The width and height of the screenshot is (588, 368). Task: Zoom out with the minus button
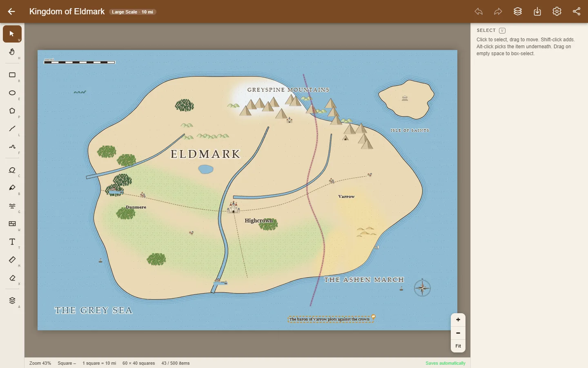[x=458, y=333]
